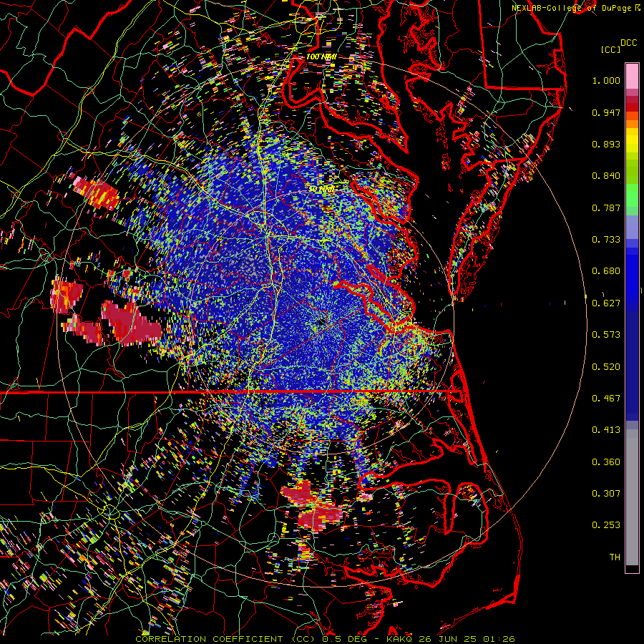Select the 0.733 legend value
The height and width of the screenshot is (644, 644).
point(606,240)
